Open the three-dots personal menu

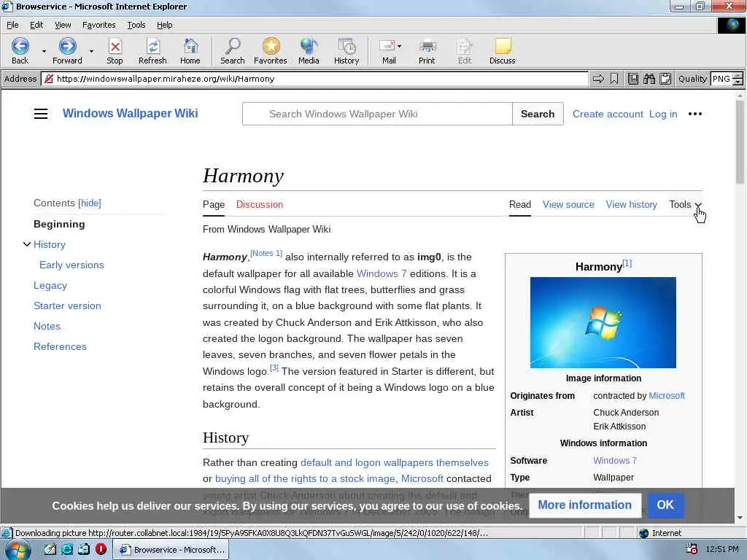(x=695, y=114)
